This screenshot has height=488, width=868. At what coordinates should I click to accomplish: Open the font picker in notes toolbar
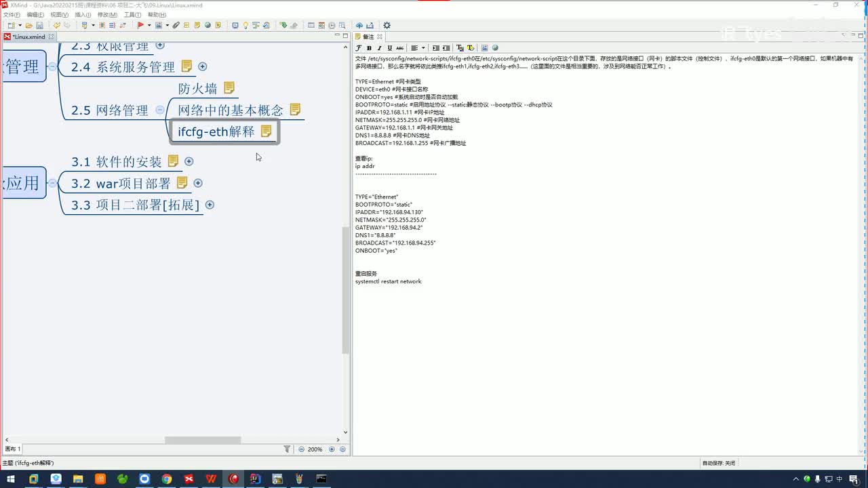(359, 48)
